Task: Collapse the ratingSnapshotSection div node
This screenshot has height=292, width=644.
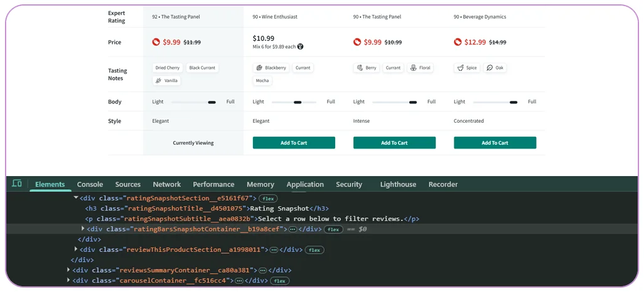Action: pyautogui.click(x=76, y=198)
